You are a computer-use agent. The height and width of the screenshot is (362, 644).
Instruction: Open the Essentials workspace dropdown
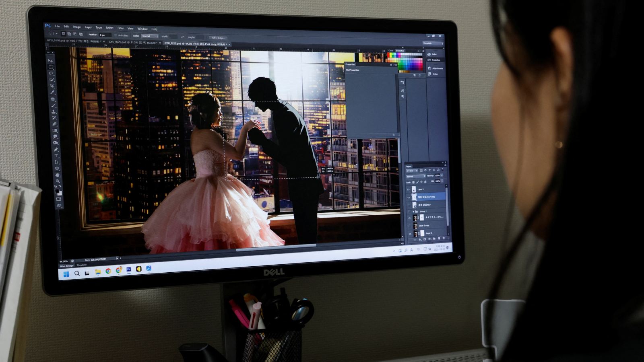433,43
